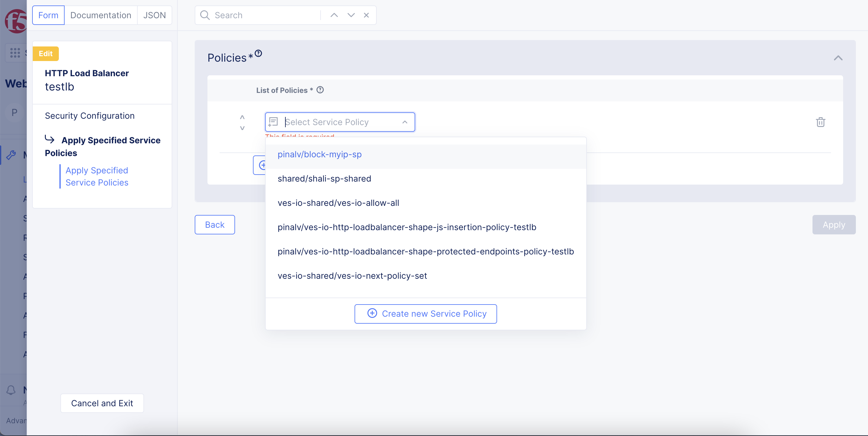Screen dimensions: 868x436
Task: Clear the search with the X icon
Action: pos(366,15)
